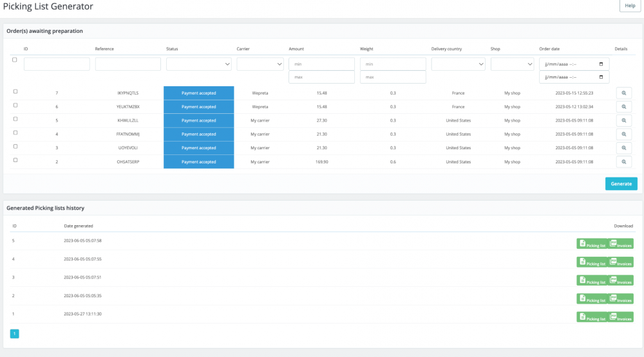Focus the Reference filter field
The height and width of the screenshot is (357, 644).
128,64
